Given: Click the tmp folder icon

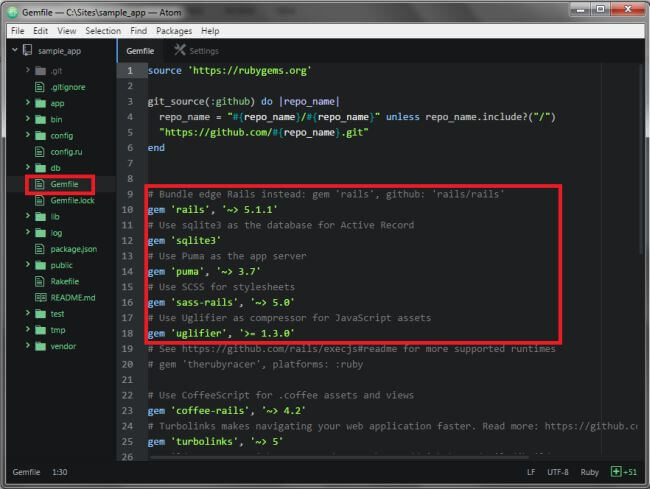Looking at the screenshot, I should pyautogui.click(x=40, y=330).
